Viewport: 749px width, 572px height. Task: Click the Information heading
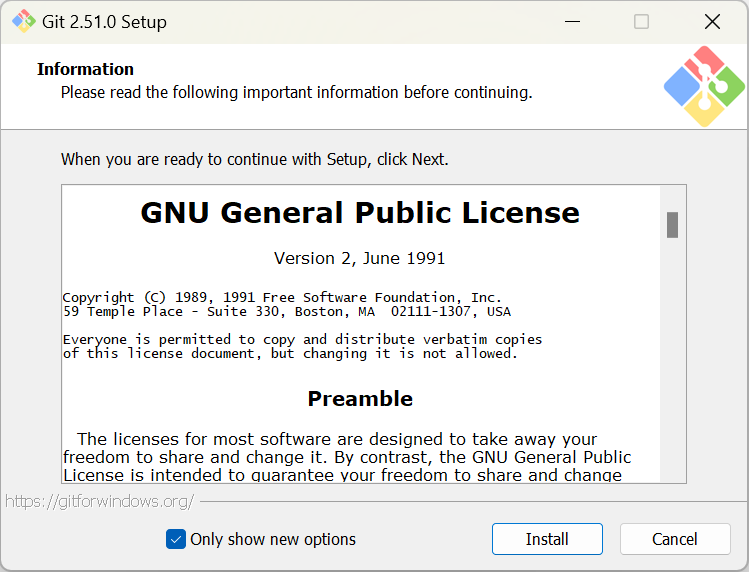pos(86,69)
